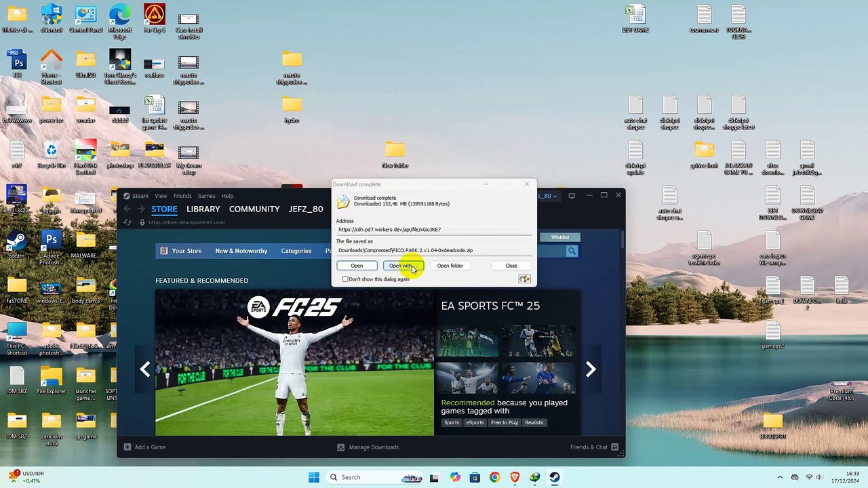Switch to the COMMUNITY tab in Steam
868x488 pixels.
pyautogui.click(x=254, y=209)
